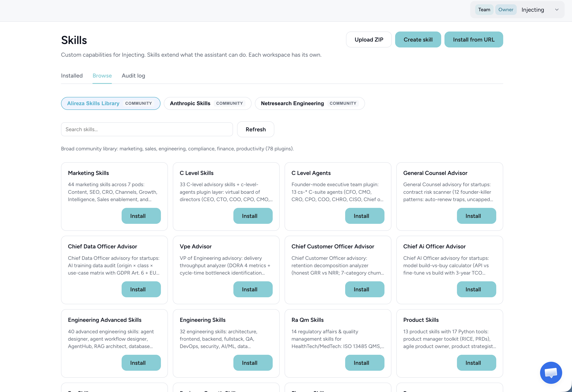Install Chief Data Officer Advisor plugin

[141, 289]
